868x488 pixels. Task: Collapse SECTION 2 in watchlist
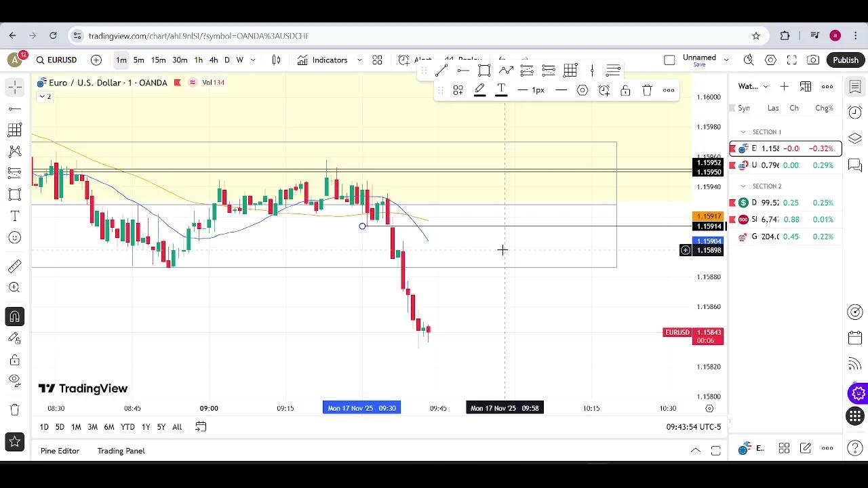[743, 186]
